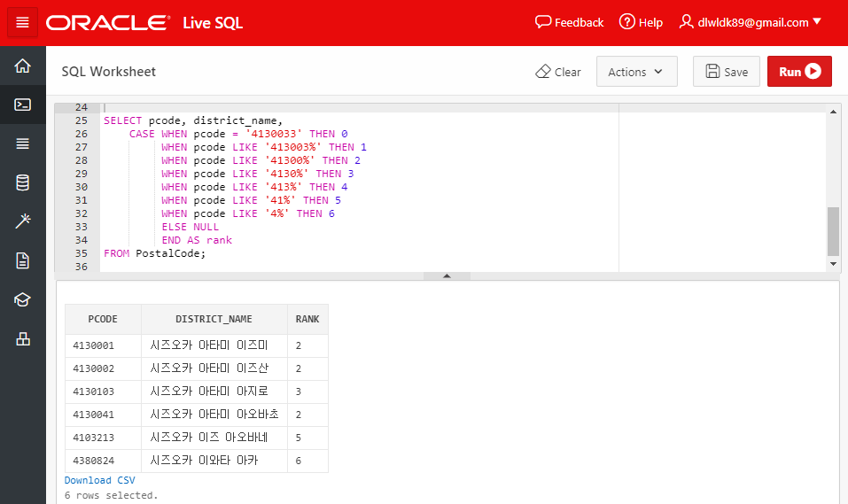848x504 pixels.
Task: Download results as CSV
Action: pos(99,480)
